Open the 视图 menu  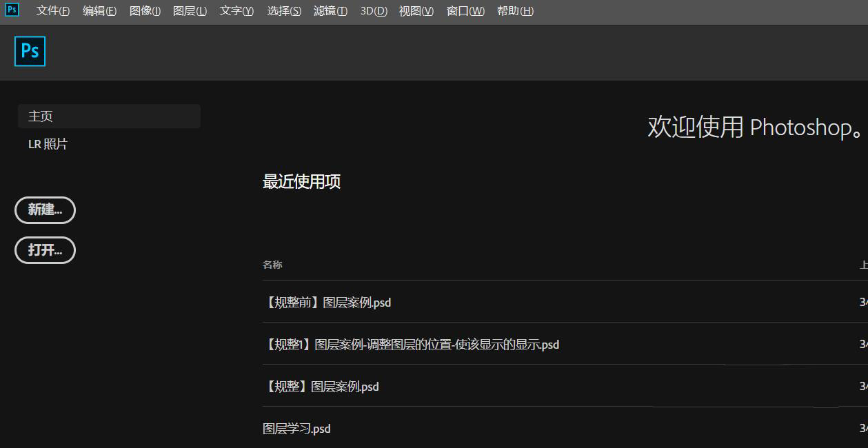(416, 10)
